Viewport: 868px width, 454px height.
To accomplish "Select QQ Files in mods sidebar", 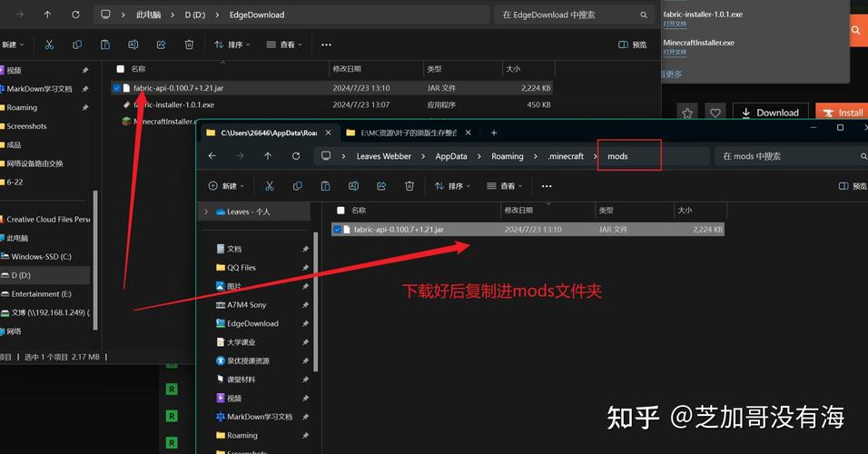I will pyautogui.click(x=241, y=268).
